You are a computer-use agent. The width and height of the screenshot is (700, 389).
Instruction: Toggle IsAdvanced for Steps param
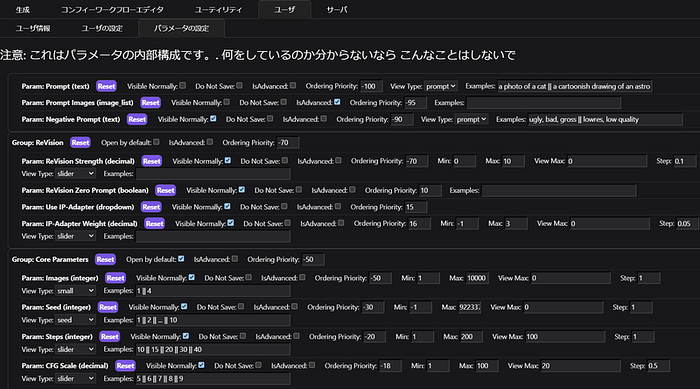[x=296, y=336]
